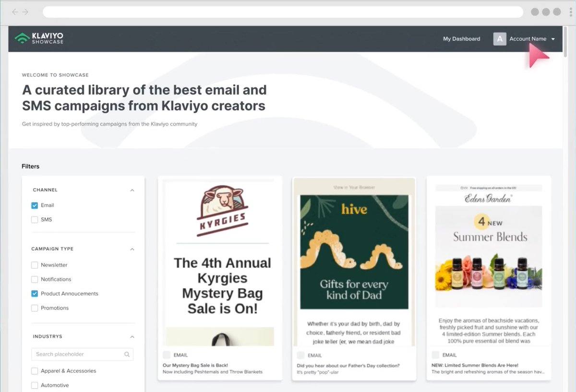Screen dimensions: 576x392
Task: Click the browser address bar
Action: (x=283, y=12)
